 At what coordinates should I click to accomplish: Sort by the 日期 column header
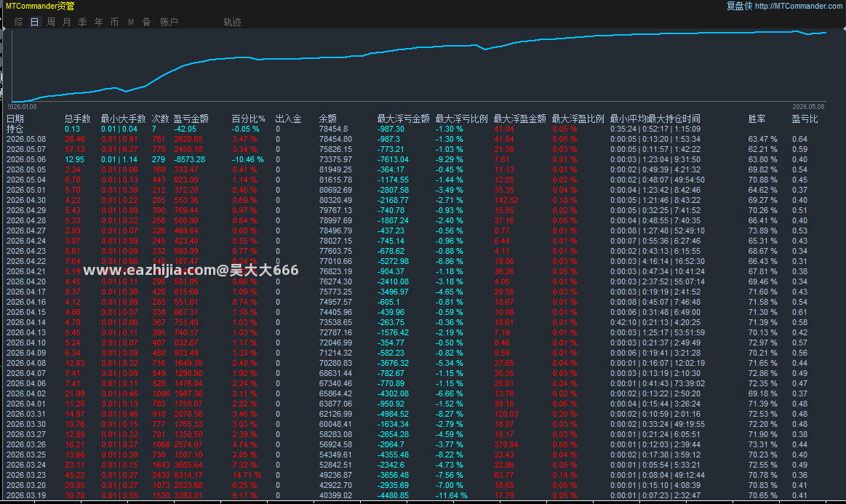[15, 119]
